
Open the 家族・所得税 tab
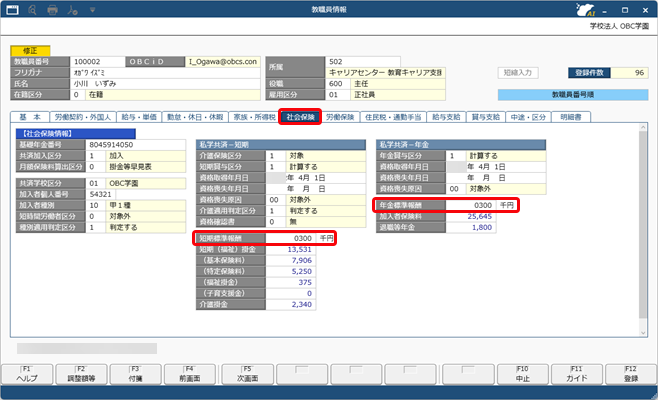(x=254, y=117)
